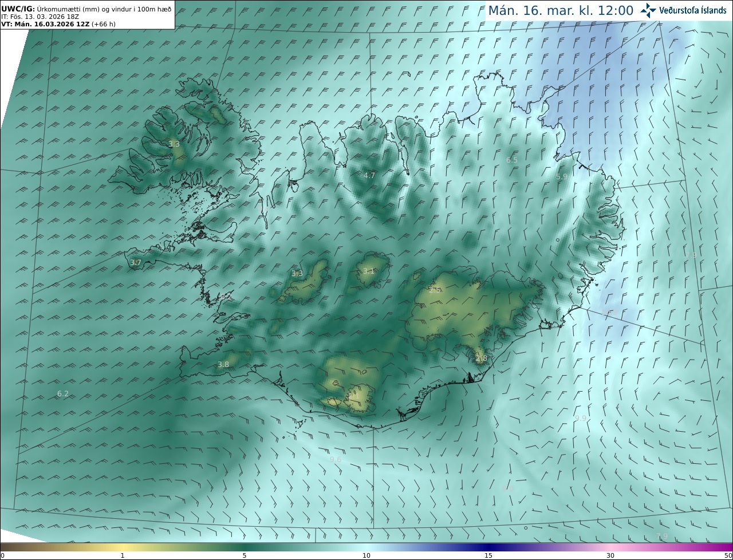Click the 3.3 value on Langjökull glacier
This screenshot has width=733, height=560.
[x=297, y=274]
